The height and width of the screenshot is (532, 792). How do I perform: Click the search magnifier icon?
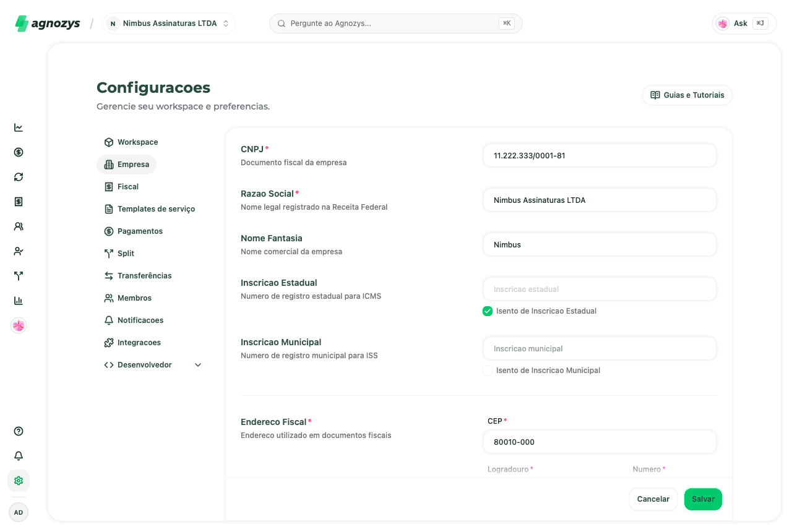click(282, 24)
